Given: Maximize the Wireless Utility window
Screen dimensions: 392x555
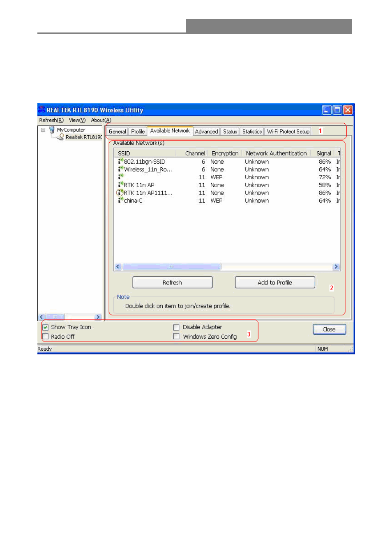Looking at the screenshot, I should point(337,110).
